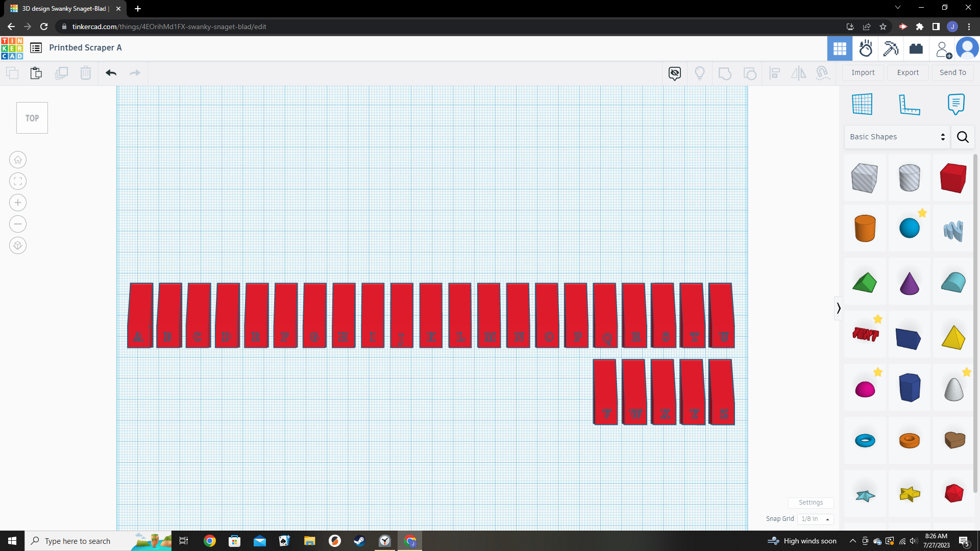Toggle perspective orthographic view cube icon
The height and width of the screenshot is (551, 980).
(18, 245)
